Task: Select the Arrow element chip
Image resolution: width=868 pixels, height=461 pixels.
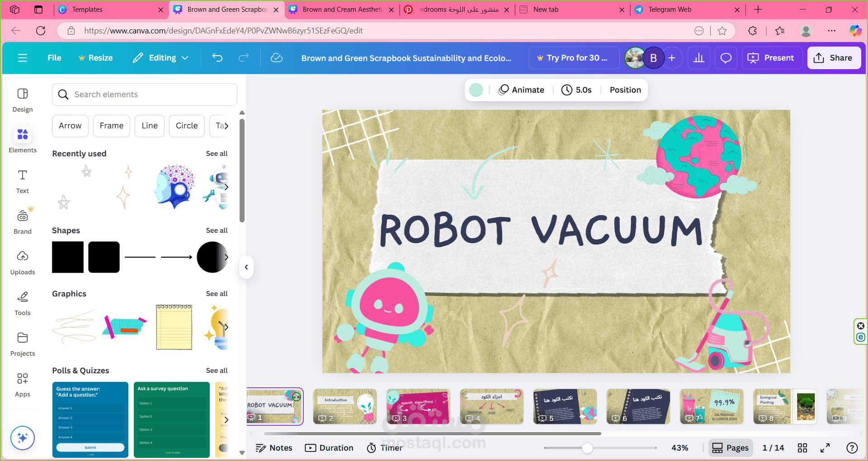Action: (x=70, y=126)
